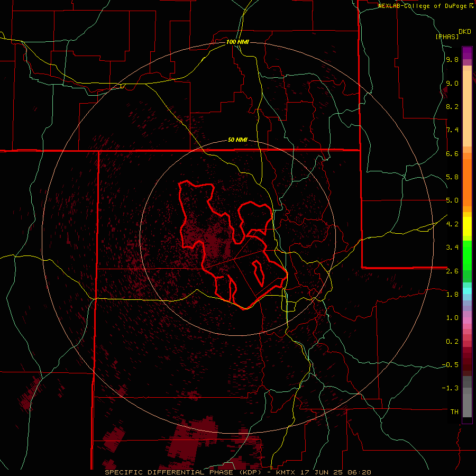Select the 5.8 value on the color scale
This screenshot has height=476, width=476.
point(452,177)
